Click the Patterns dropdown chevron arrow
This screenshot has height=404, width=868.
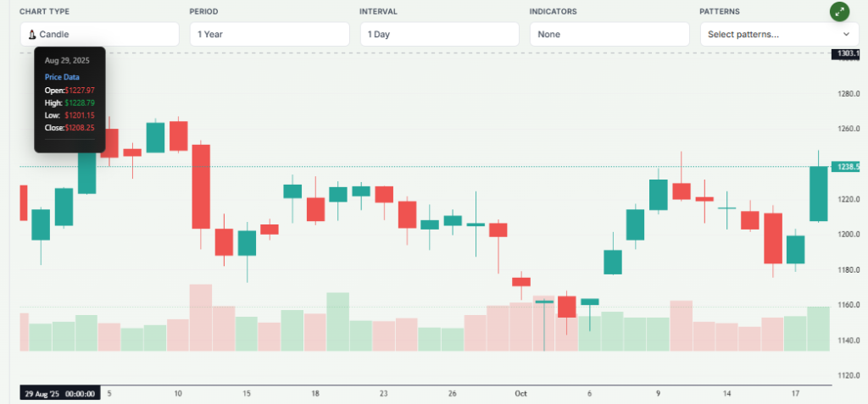pyautogui.click(x=846, y=35)
